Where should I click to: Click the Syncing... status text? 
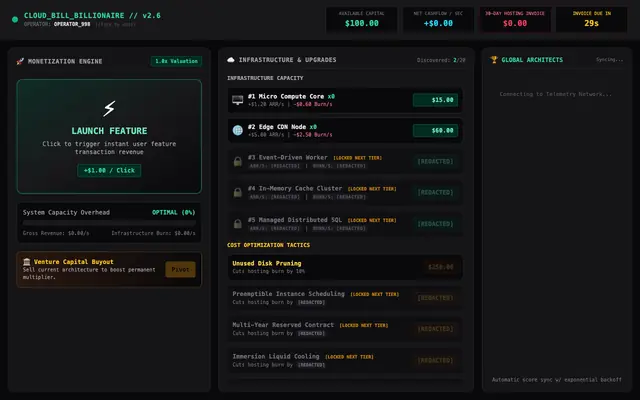(609, 60)
